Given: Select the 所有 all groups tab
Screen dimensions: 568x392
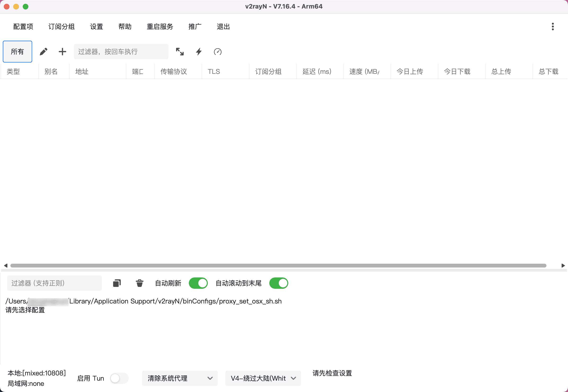Looking at the screenshot, I should (x=18, y=52).
